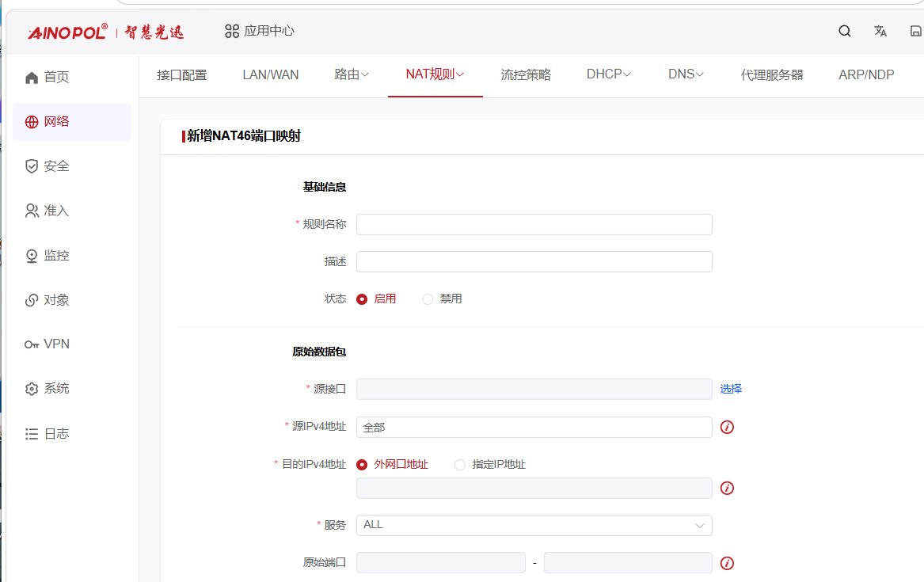Click the save icon in header
This screenshot has height=582, width=924.
[916, 31]
